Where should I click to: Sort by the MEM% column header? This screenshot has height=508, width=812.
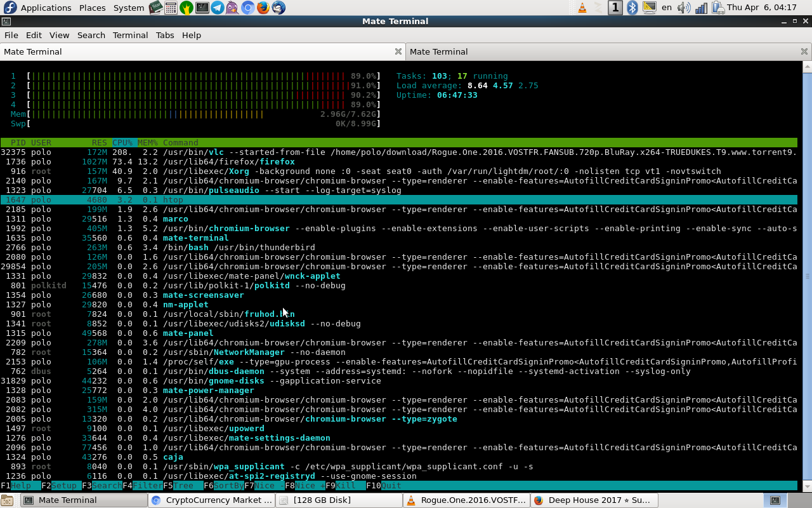click(x=148, y=143)
